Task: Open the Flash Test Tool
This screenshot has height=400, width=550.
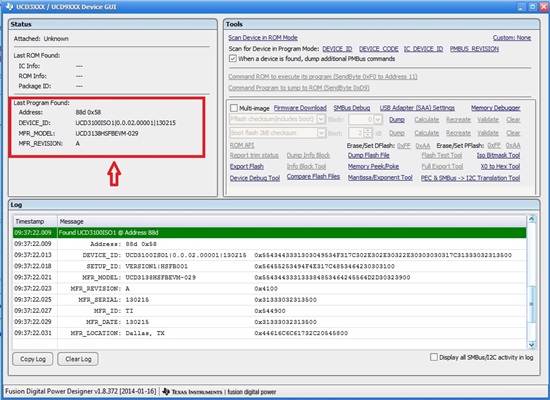Action: [x=442, y=155]
